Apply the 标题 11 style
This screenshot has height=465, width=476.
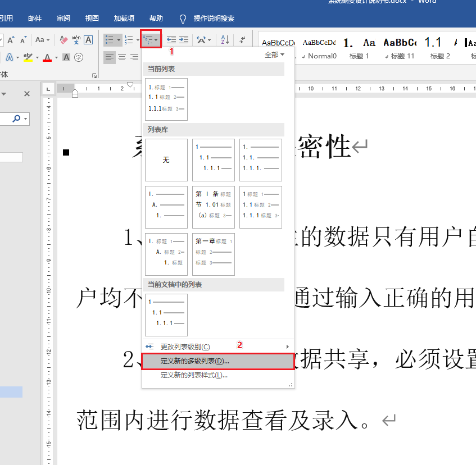[x=400, y=48]
